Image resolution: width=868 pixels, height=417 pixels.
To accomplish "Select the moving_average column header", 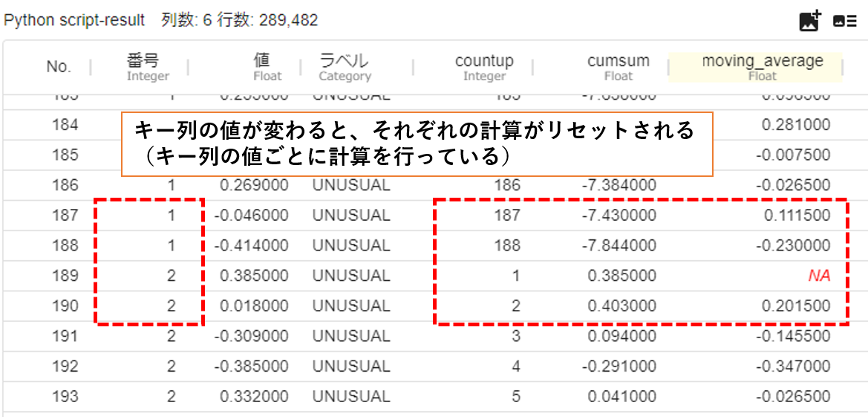I will coord(762,67).
